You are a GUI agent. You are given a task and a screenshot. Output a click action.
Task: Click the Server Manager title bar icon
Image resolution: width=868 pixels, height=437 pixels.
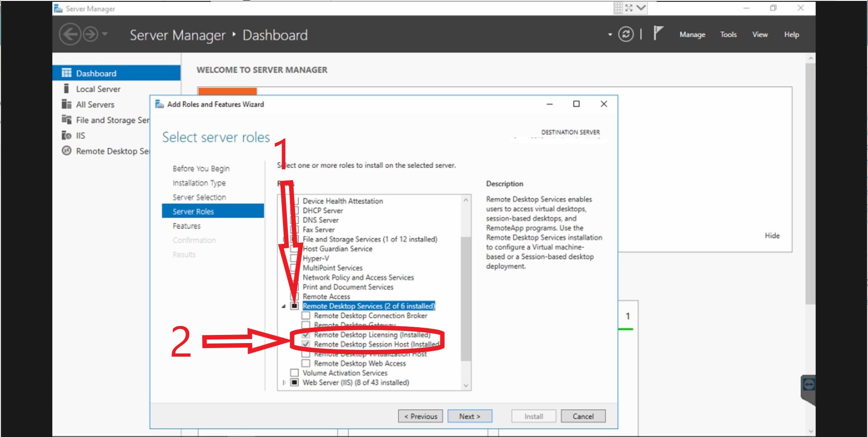click(x=58, y=9)
